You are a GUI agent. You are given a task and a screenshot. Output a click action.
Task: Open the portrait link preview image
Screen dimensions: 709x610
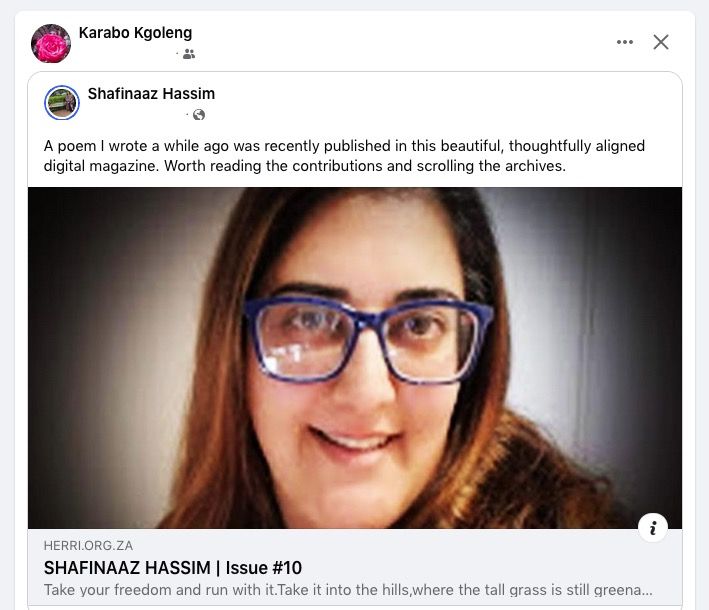coord(355,358)
